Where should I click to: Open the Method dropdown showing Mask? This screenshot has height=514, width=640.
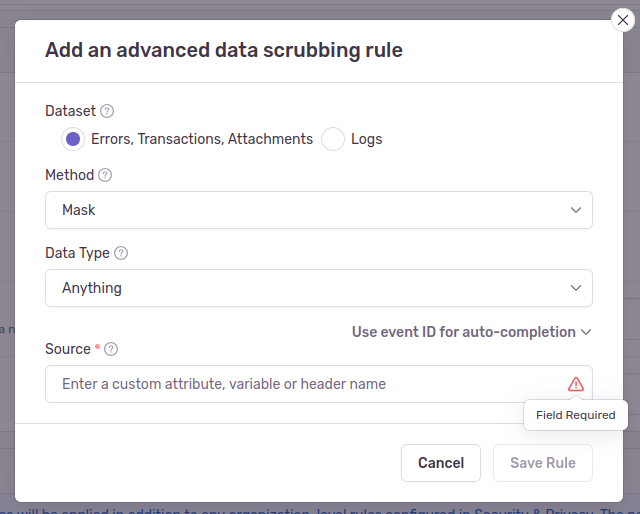click(x=318, y=210)
